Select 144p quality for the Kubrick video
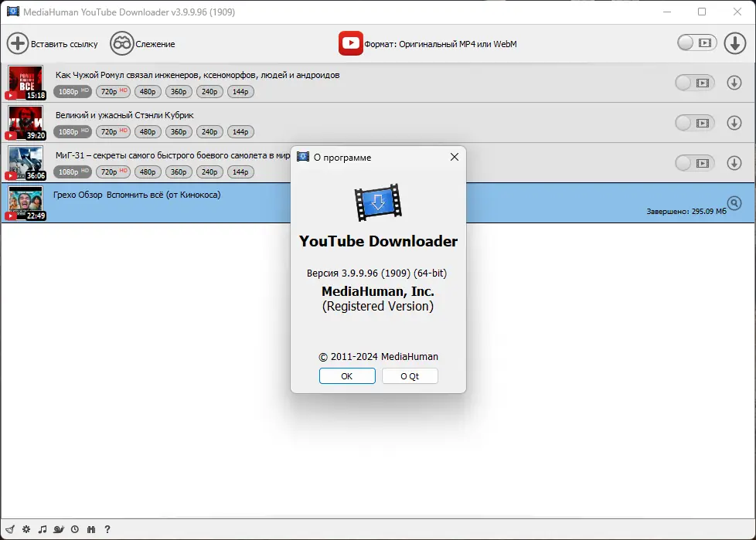Viewport: 756px width, 540px height. 240,131
